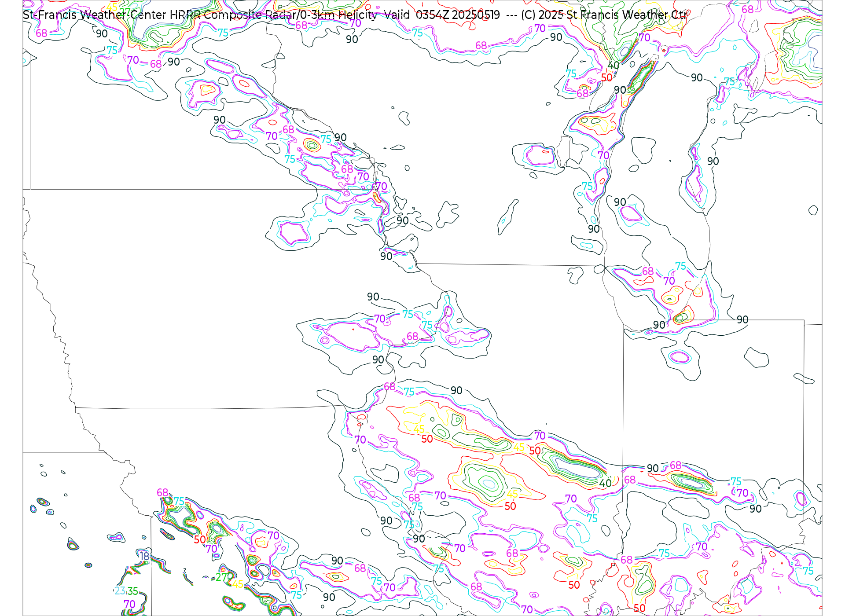Viewport: 845px width, 616px height.
Task: Click the light blue '23' contour label
Action: (120, 591)
